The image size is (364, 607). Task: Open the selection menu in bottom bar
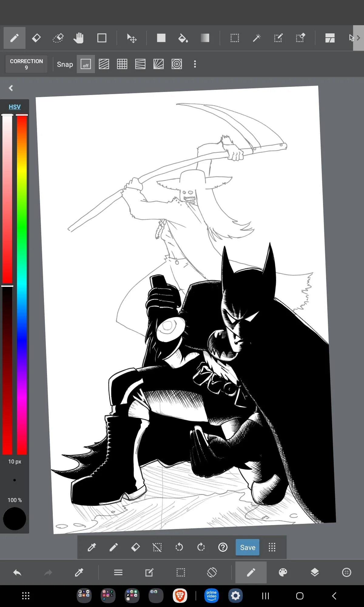point(181,573)
